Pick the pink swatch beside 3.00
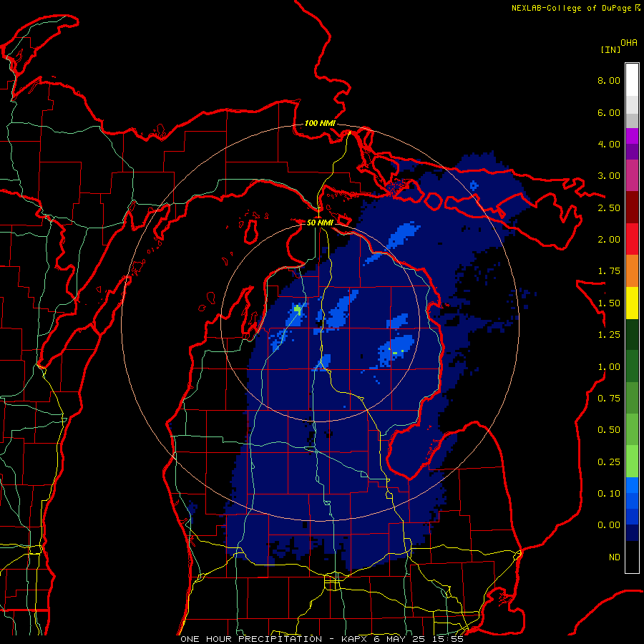 click(632, 175)
